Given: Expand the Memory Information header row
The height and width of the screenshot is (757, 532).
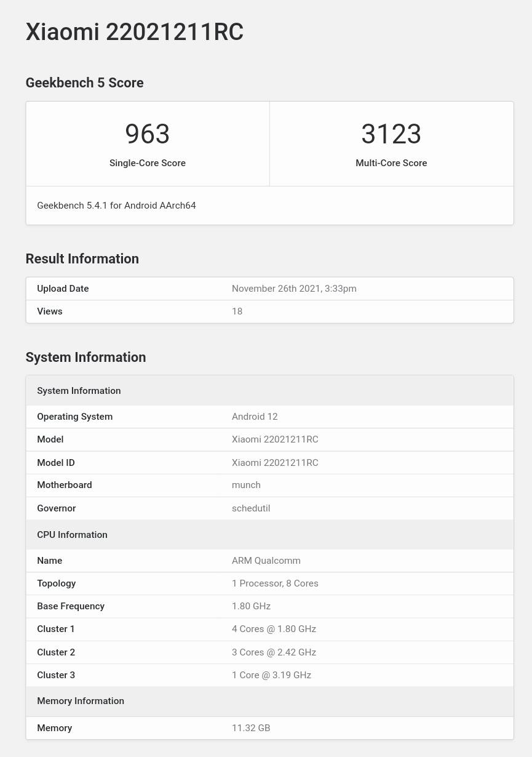Looking at the screenshot, I should [81, 700].
